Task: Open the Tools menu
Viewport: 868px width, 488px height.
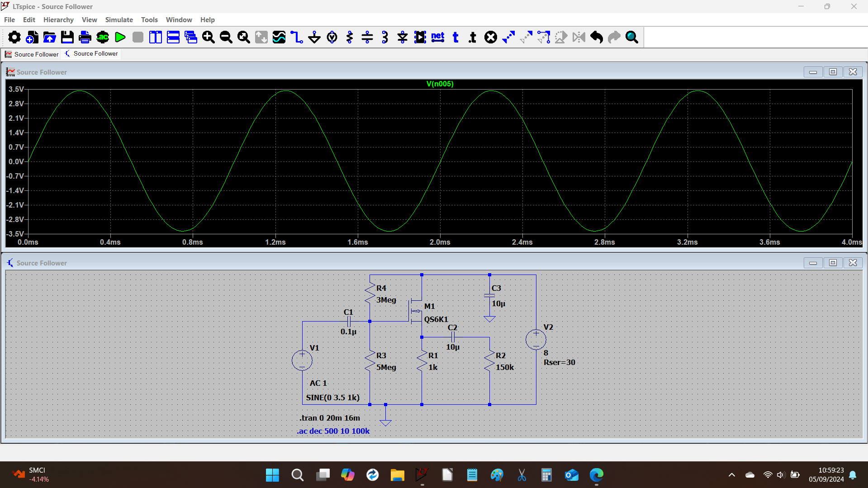Action: click(149, 20)
